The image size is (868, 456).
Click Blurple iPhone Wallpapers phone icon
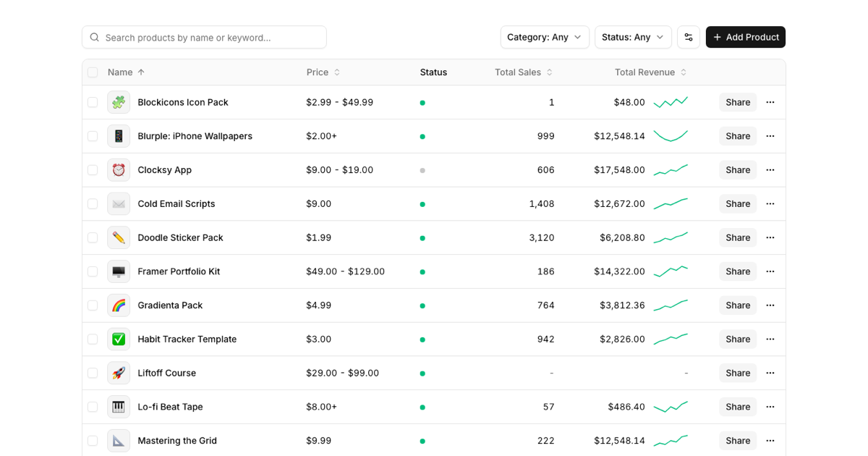point(119,136)
